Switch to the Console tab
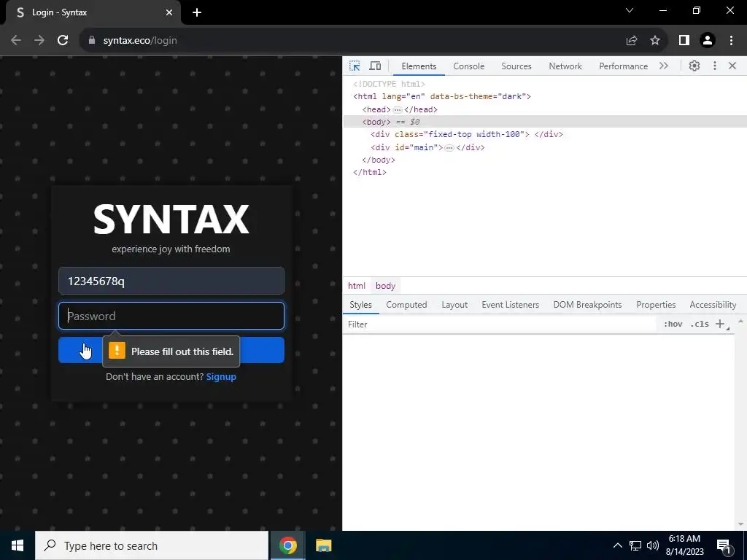The width and height of the screenshot is (747, 560). 469,66
